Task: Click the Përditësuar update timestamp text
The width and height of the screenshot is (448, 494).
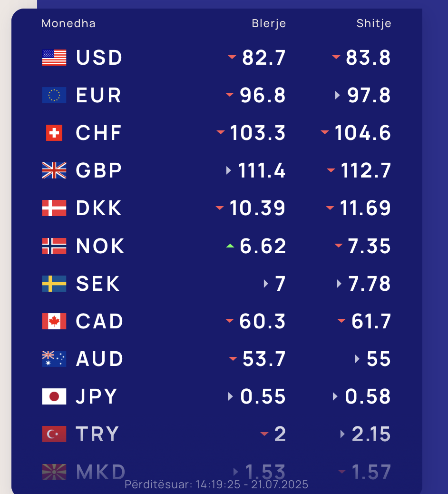Action: coord(216,484)
